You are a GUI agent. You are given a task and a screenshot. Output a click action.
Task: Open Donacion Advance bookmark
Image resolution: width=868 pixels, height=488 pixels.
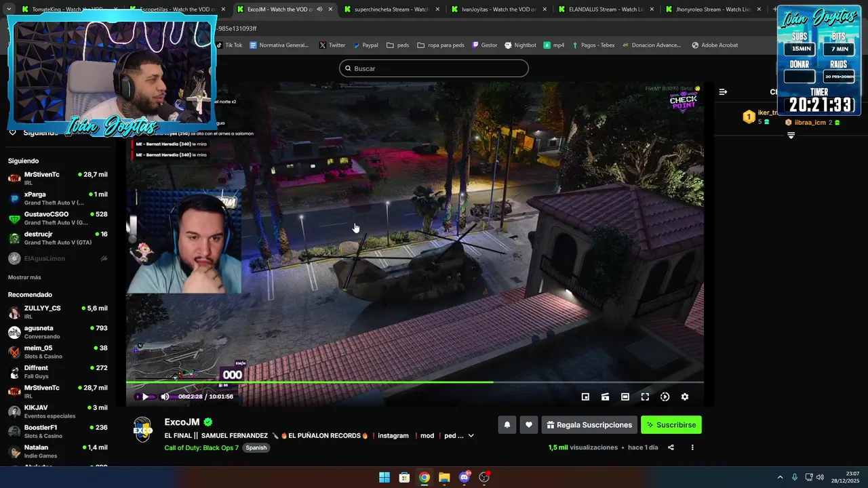coord(651,45)
